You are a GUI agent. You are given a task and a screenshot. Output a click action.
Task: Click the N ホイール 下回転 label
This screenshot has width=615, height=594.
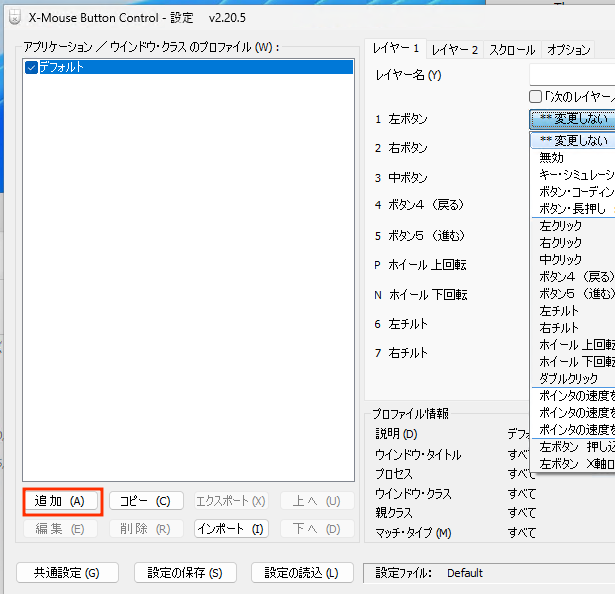(x=421, y=295)
